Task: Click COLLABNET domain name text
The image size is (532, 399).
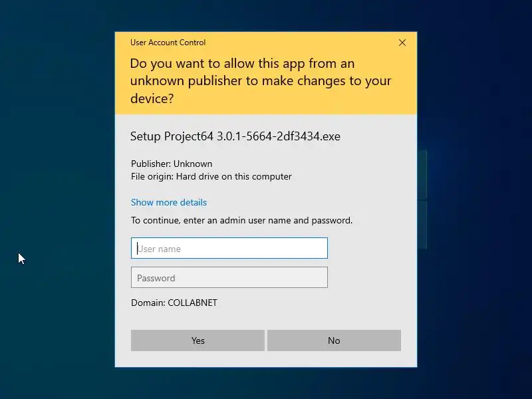Action: pyautogui.click(x=192, y=303)
